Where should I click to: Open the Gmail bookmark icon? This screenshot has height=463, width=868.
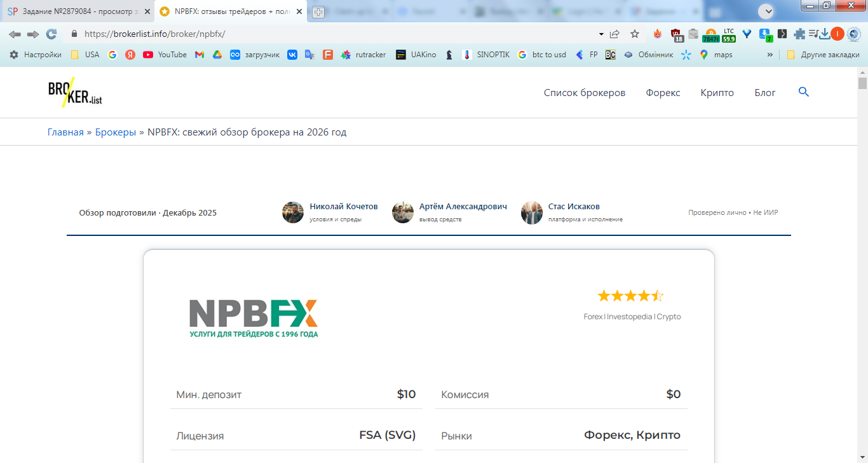(200, 55)
